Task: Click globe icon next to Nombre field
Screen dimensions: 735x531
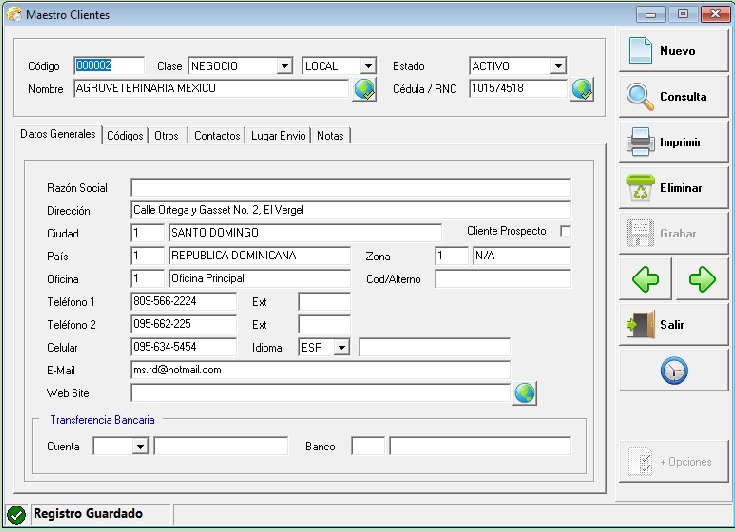Action: tap(365, 90)
